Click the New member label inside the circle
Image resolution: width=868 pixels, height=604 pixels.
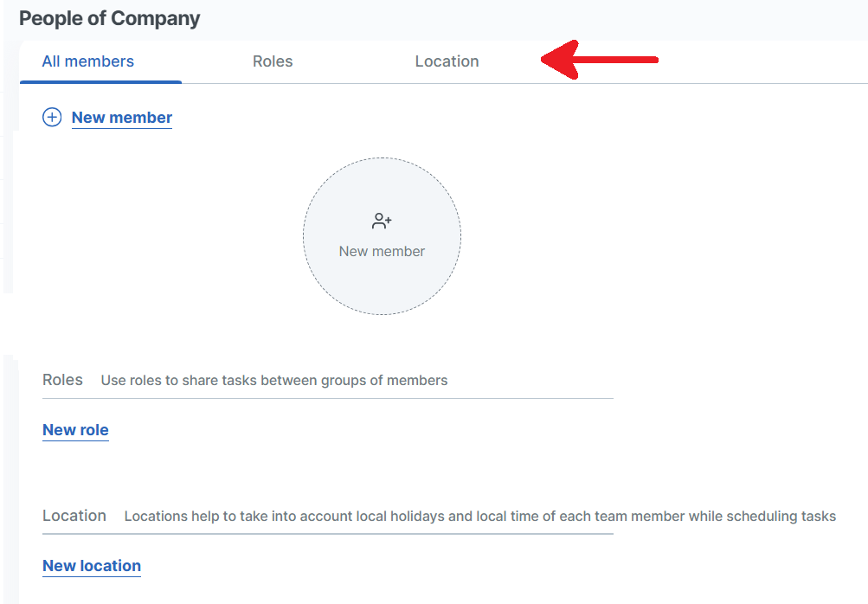(382, 252)
